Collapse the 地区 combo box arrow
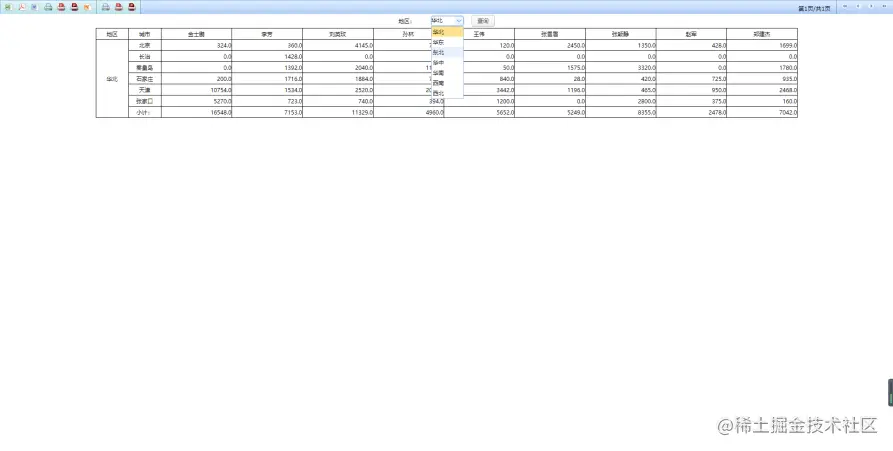The width and height of the screenshot is (893, 451). (x=459, y=20)
